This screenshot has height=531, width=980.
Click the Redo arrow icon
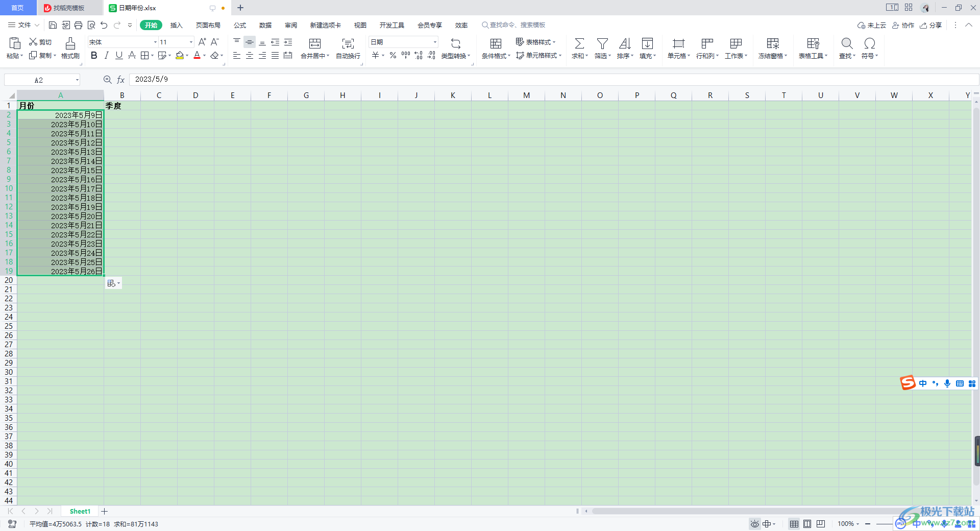pos(117,25)
